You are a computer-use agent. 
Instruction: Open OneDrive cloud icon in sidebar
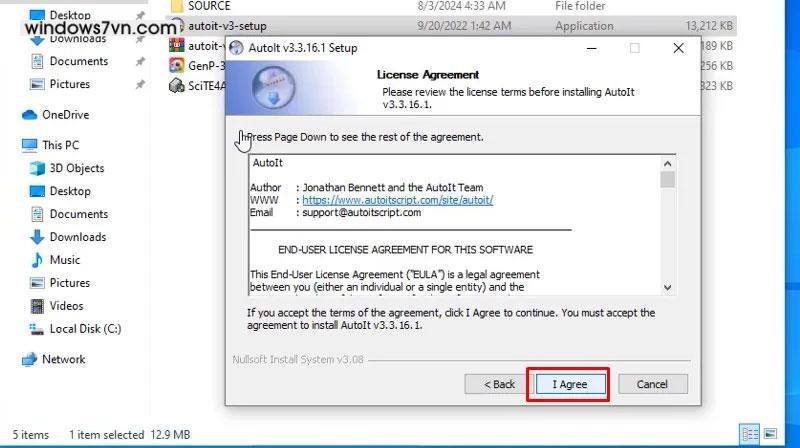pos(30,115)
